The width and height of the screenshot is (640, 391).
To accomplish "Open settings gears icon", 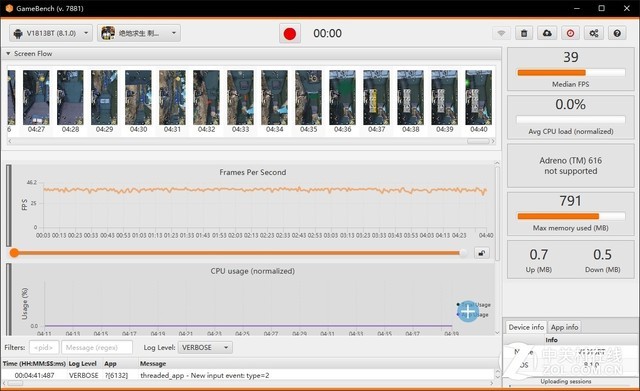I will point(594,33).
